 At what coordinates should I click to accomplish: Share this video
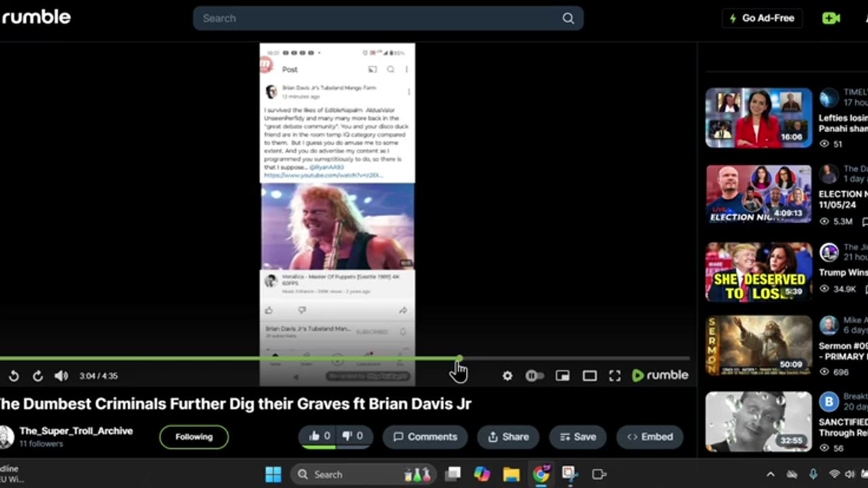(x=508, y=436)
